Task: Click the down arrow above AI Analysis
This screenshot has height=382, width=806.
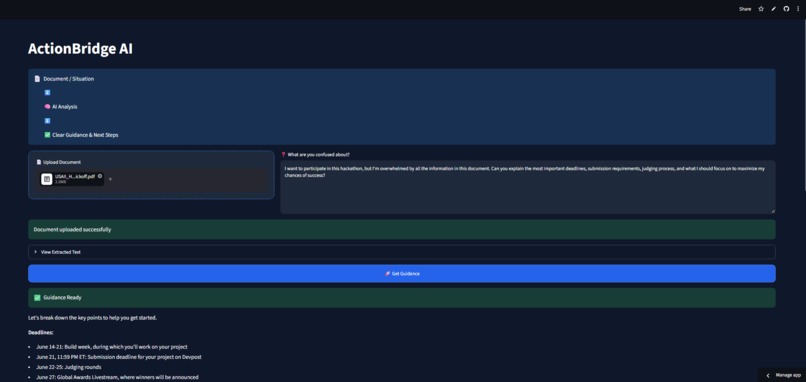Action: pos(47,93)
